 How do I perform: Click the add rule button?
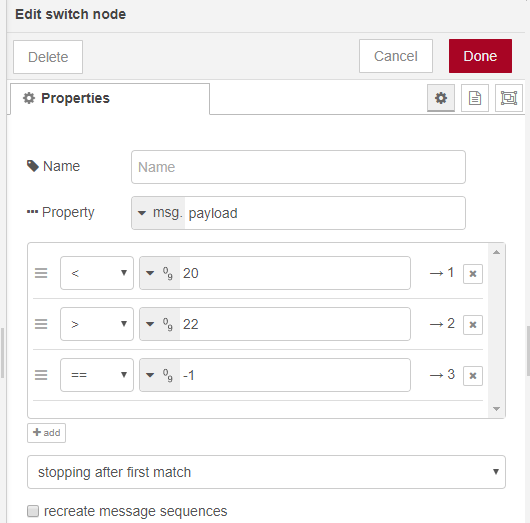pos(47,433)
